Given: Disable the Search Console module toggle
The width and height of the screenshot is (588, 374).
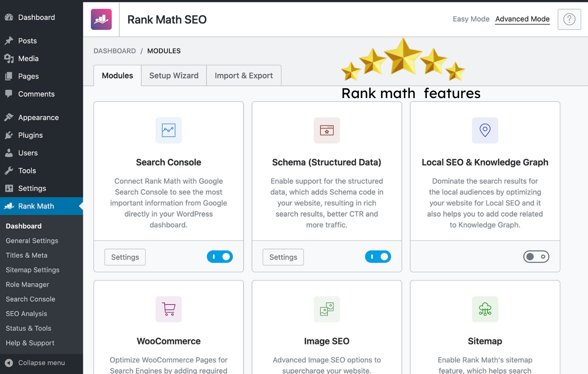Looking at the screenshot, I should pyautogui.click(x=220, y=256).
